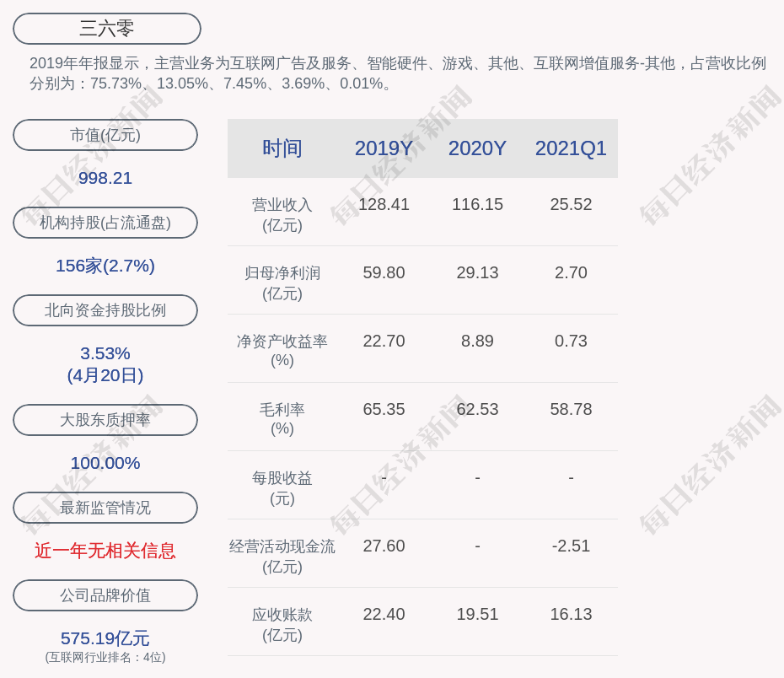Image resolution: width=784 pixels, height=678 pixels.
Task: Click the 时间 table header cell
Action: (x=282, y=148)
